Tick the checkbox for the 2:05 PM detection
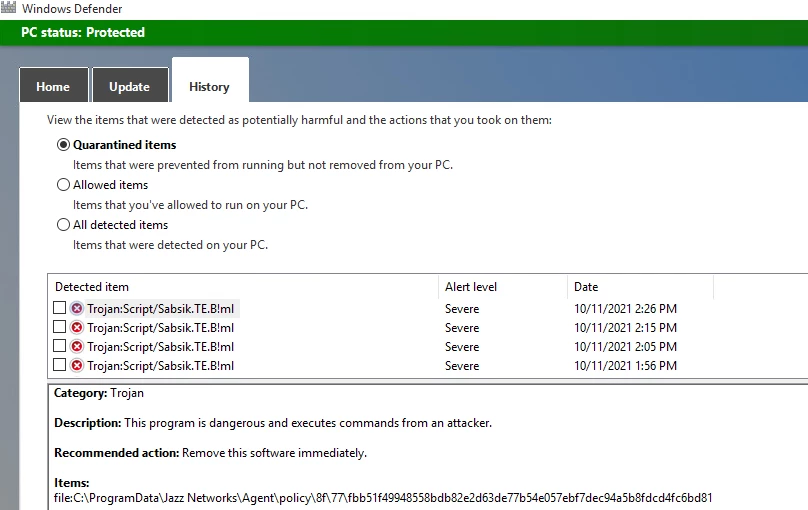 tap(59, 346)
